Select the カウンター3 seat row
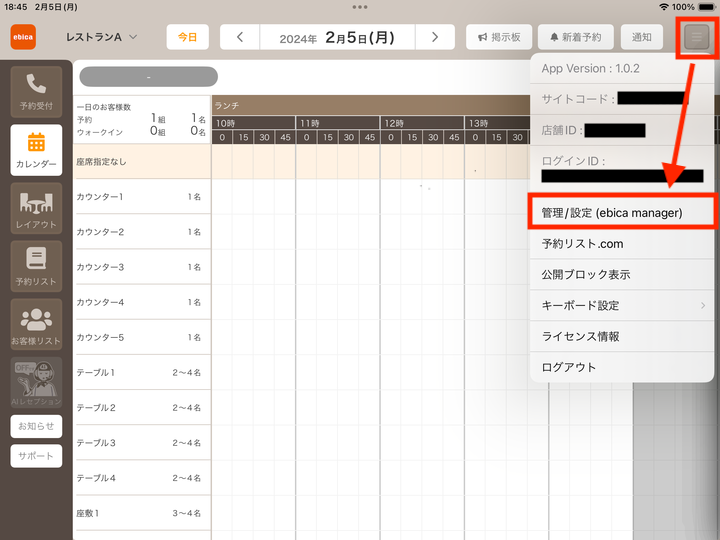 (142, 267)
